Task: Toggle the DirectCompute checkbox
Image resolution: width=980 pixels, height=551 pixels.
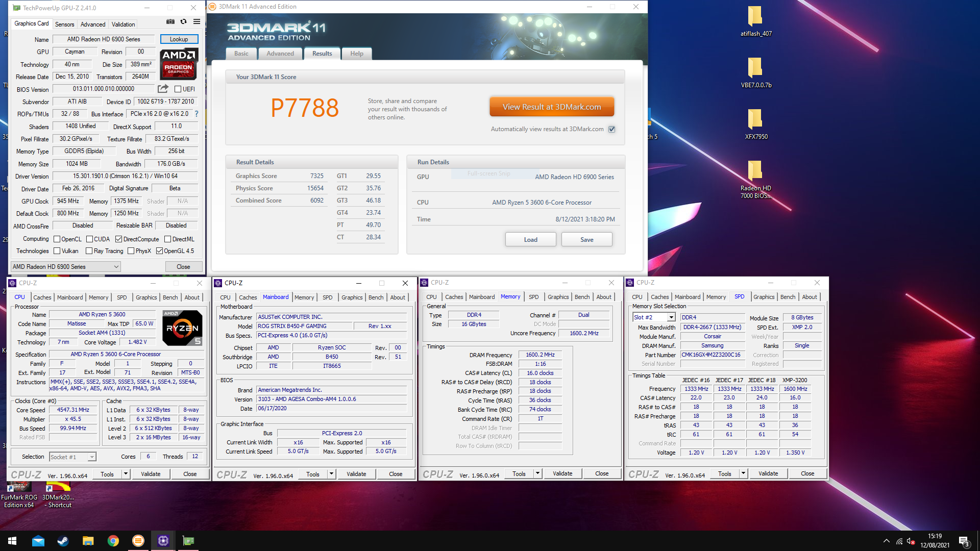Action: pyautogui.click(x=118, y=239)
